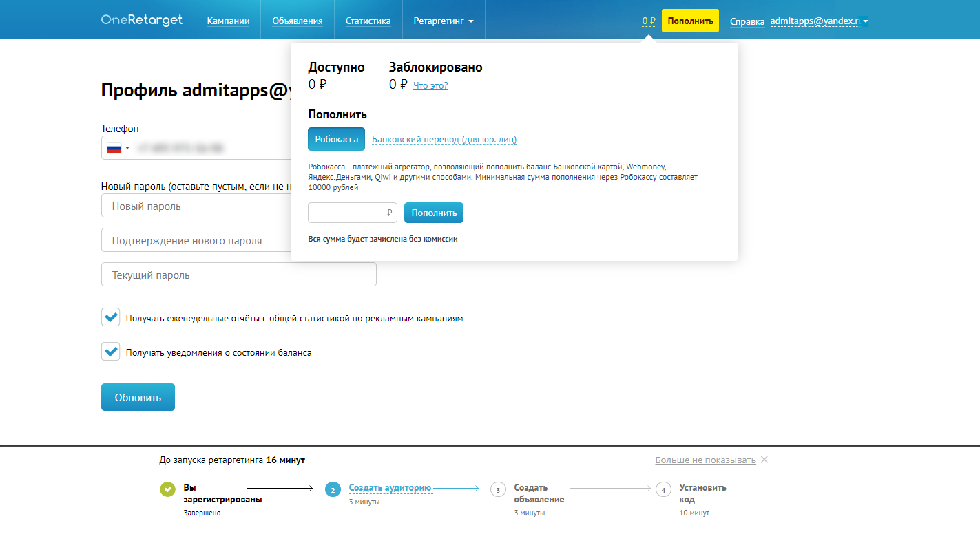Screen dimensions: 980x554
Task: Open the Статистика tab
Action: (x=368, y=20)
